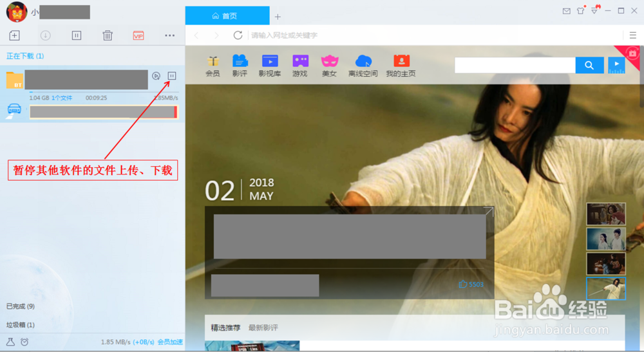Screen dimensions: 644x352
Task: Open the 影视库 section
Action: point(270,66)
